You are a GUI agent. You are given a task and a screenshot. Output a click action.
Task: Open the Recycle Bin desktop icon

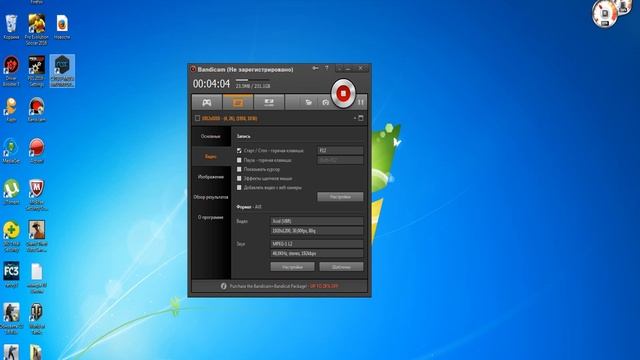pyautogui.click(x=11, y=27)
